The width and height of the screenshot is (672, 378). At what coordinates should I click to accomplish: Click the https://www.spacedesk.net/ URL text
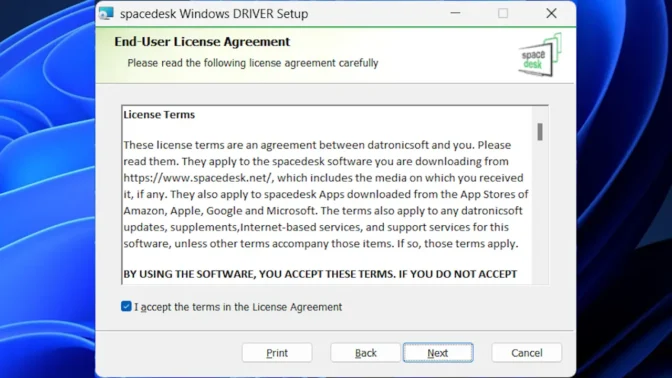click(x=198, y=178)
